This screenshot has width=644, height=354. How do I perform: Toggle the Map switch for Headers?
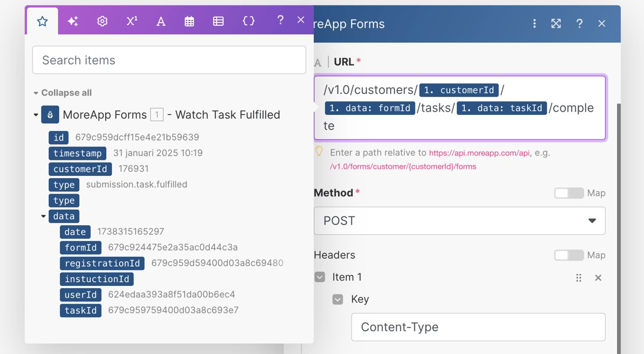(x=569, y=255)
